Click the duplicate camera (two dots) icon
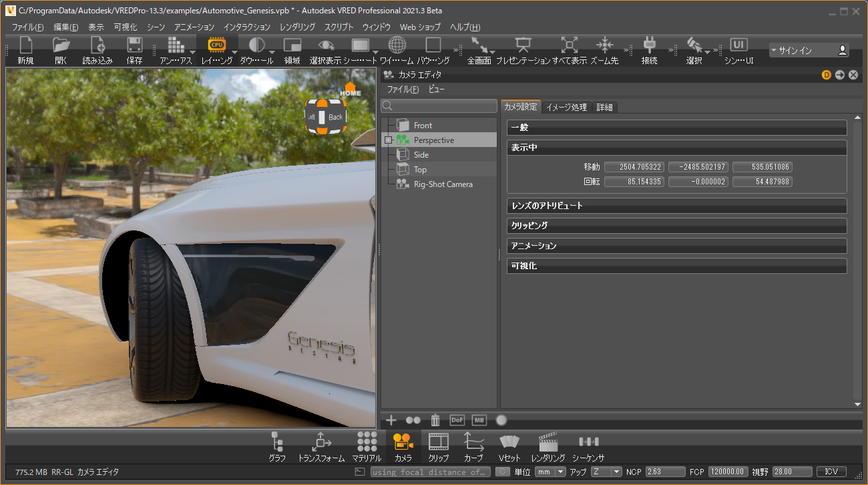The width and height of the screenshot is (868, 485). pyautogui.click(x=413, y=420)
